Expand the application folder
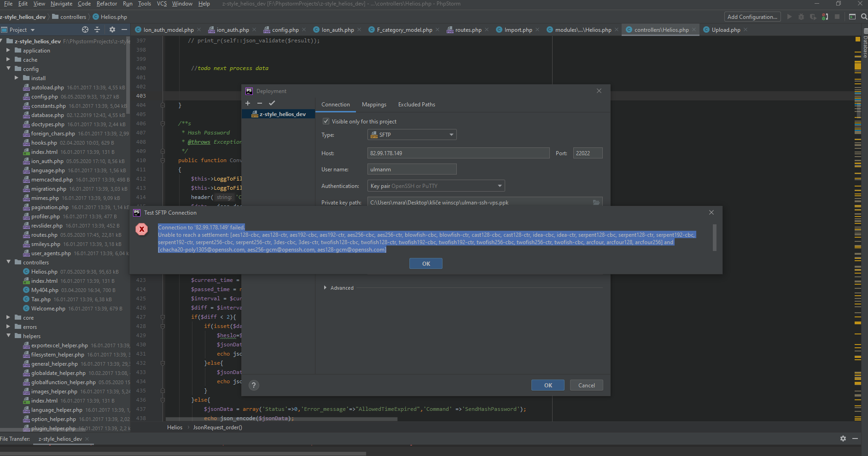Image resolution: width=868 pixels, height=456 pixels. click(x=8, y=50)
